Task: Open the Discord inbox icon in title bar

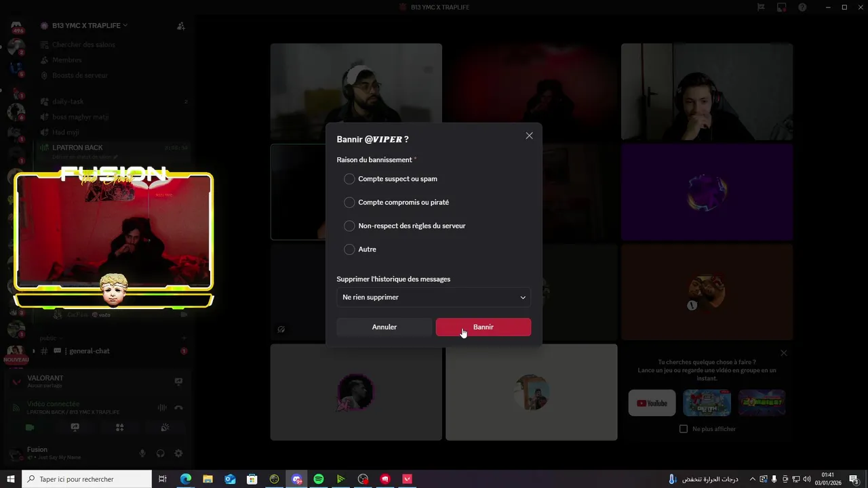Action: 781,7
